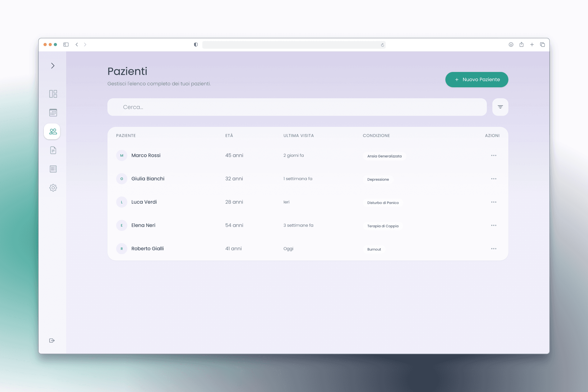Click the ETÀ column header
Screen dimensions: 588x392
(x=229, y=136)
